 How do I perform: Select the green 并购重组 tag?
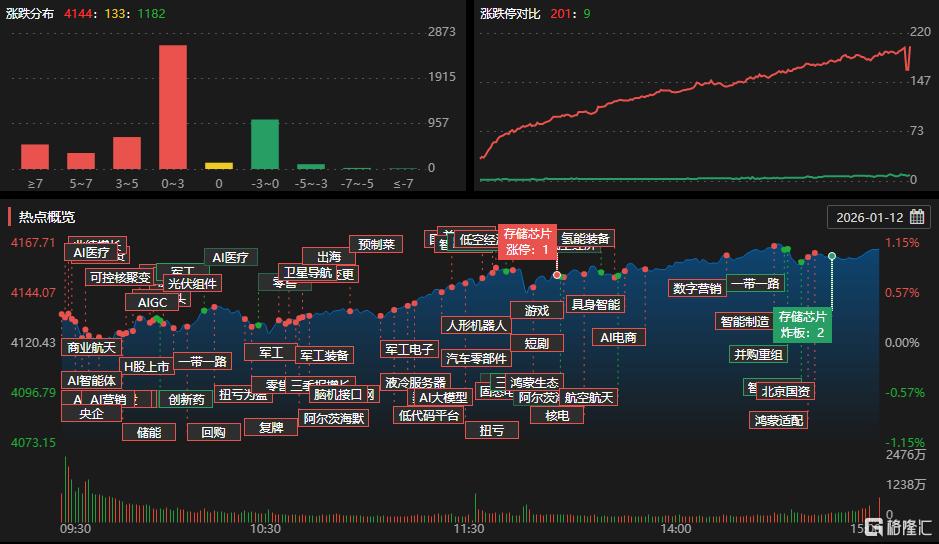pyautogui.click(x=758, y=354)
